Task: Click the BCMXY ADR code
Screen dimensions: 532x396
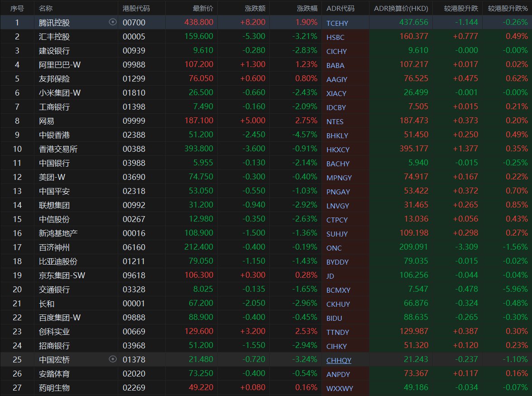Action: coord(338,290)
